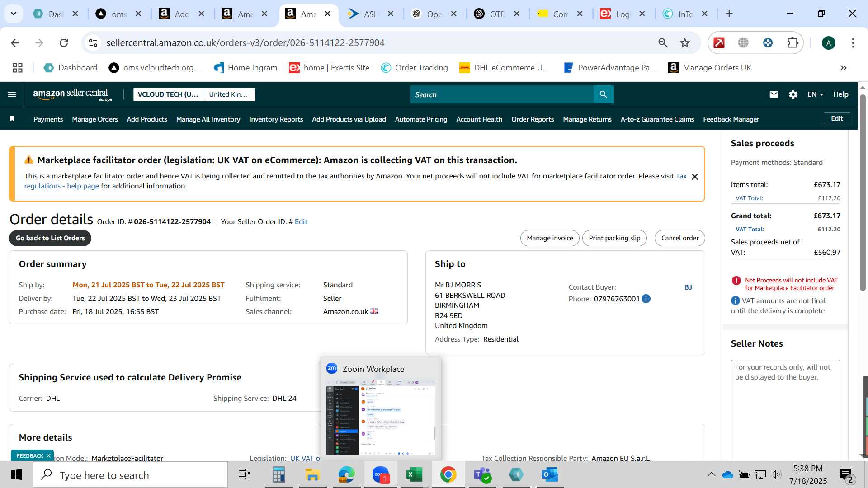Open Outlook from the taskbar
Screen dimensions: 868x488
[x=550, y=475]
